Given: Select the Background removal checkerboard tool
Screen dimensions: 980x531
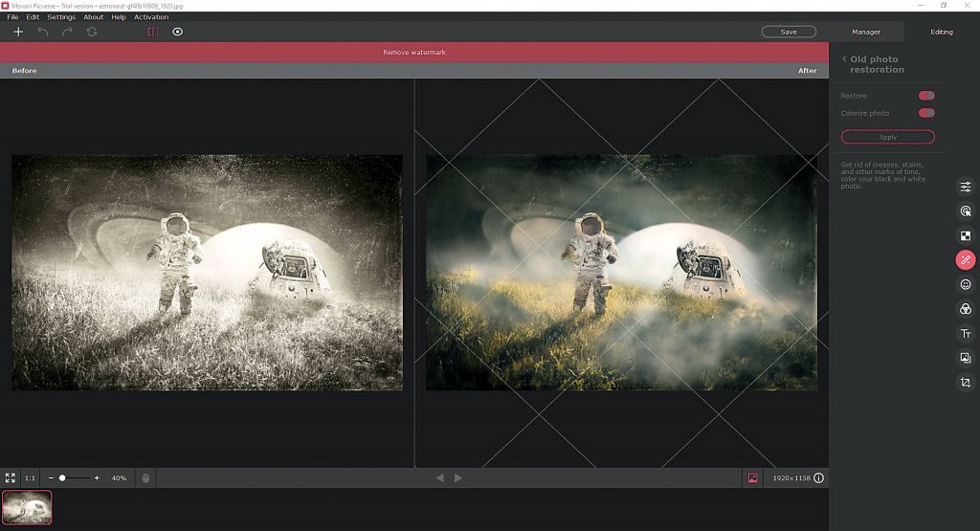Looking at the screenshot, I should click(x=966, y=235).
